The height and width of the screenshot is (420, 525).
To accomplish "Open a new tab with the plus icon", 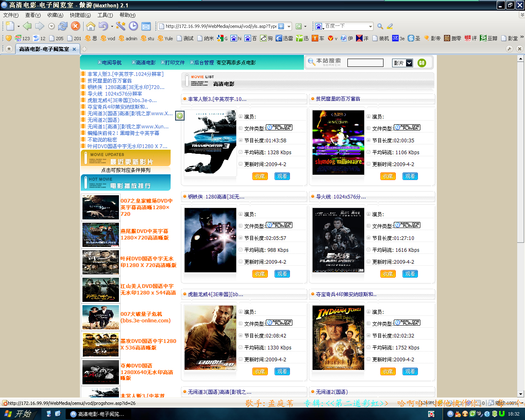I will click(84, 49).
